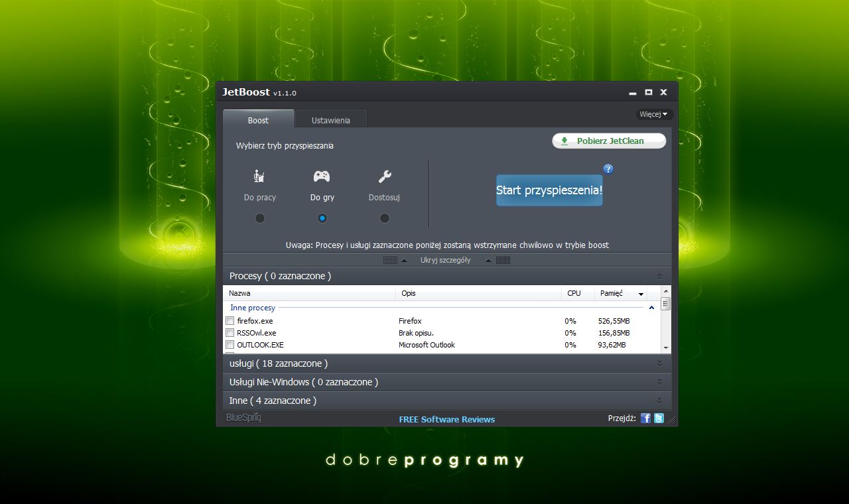The height and width of the screenshot is (504, 849).
Task: Select the RSSOwl.exe process name
Action: coord(257,333)
